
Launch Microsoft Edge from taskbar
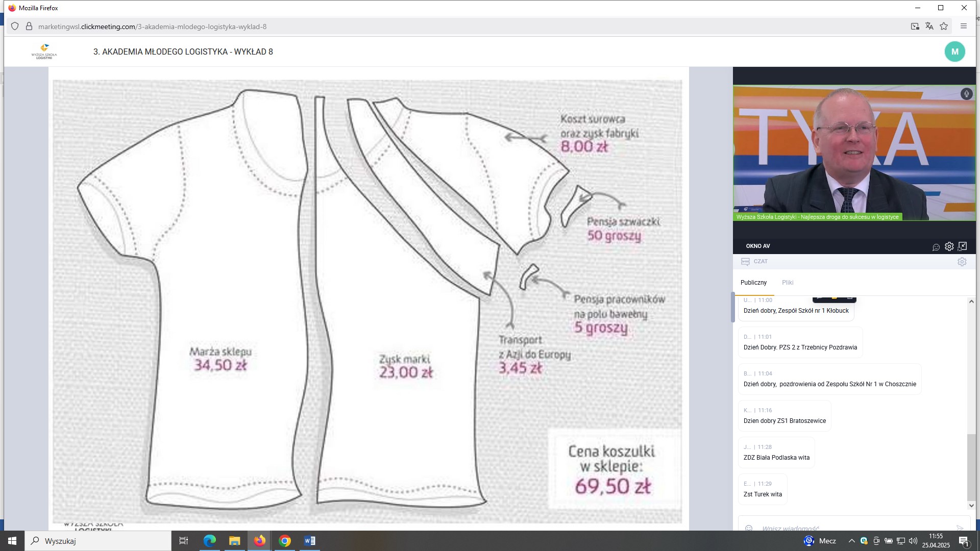click(x=210, y=541)
